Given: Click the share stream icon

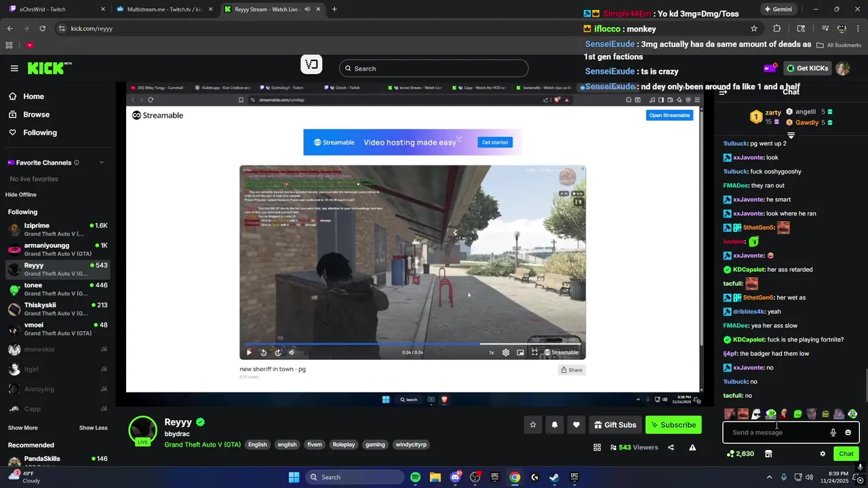Looking at the screenshot, I should point(671,447).
